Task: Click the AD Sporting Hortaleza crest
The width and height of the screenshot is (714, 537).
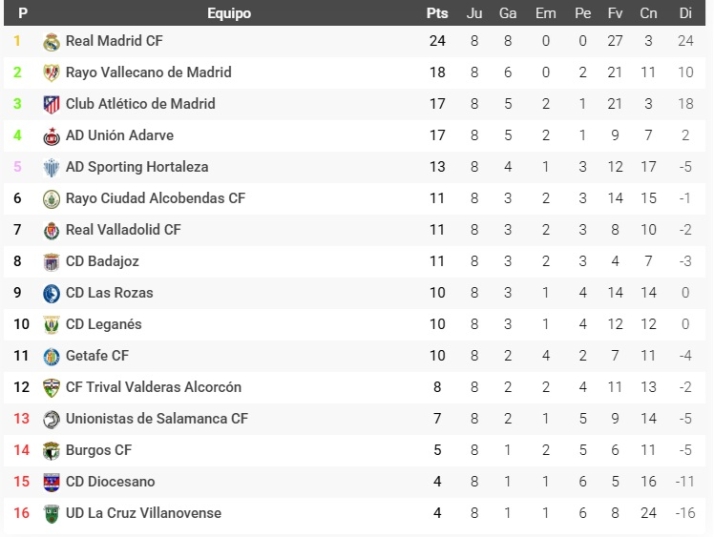Action: click(52, 167)
